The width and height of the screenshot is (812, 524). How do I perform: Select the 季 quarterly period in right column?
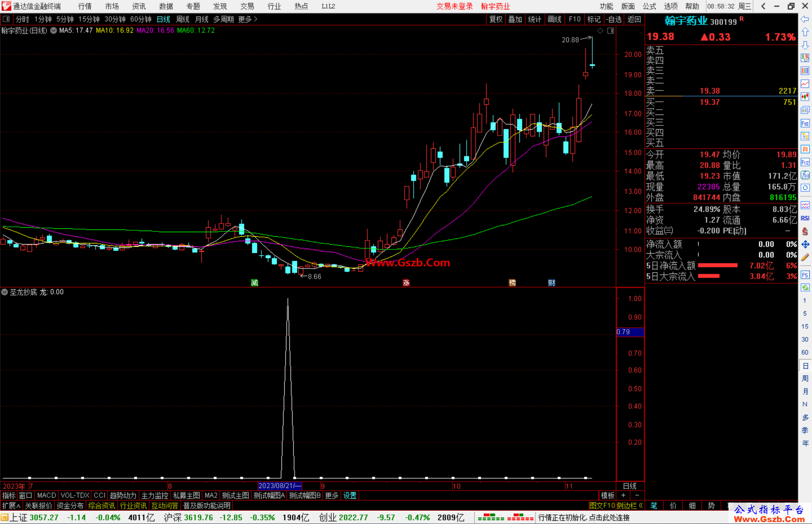pos(805,430)
